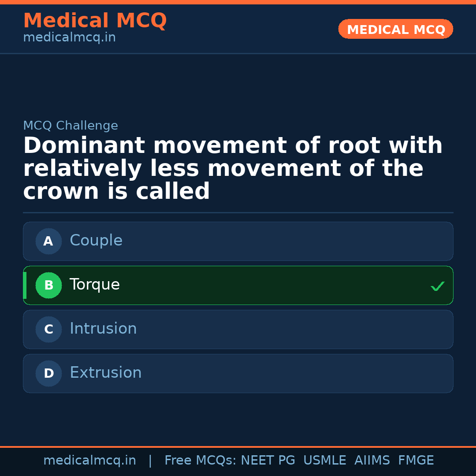Click the medicalmcq.in footer link
This screenshot has height=476, width=476.
[x=90, y=460]
